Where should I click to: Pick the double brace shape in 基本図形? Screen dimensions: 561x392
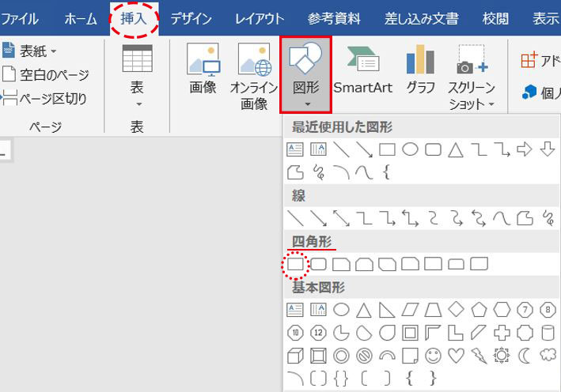(x=341, y=379)
